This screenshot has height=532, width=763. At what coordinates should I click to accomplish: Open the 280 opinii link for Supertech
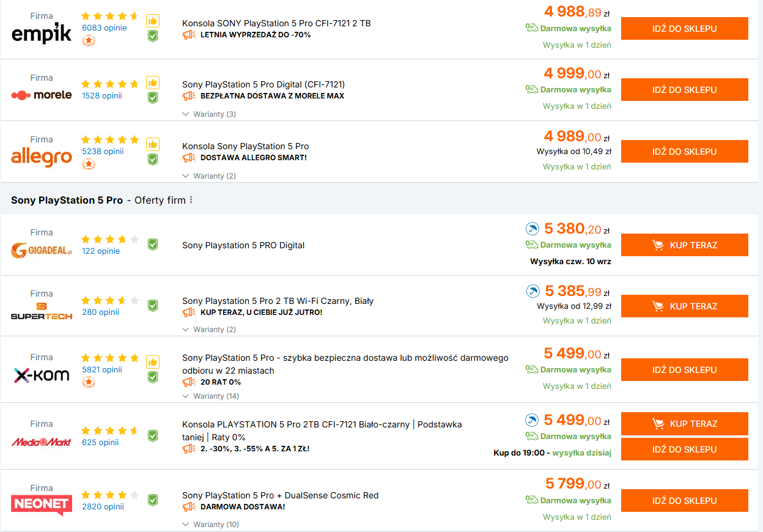click(100, 312)
